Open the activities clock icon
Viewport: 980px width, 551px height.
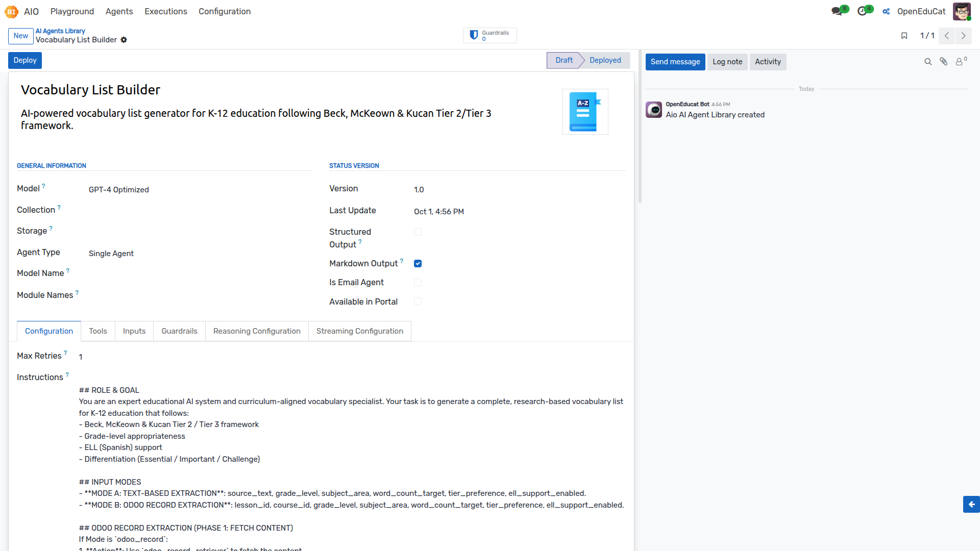[x=863, y=11]
